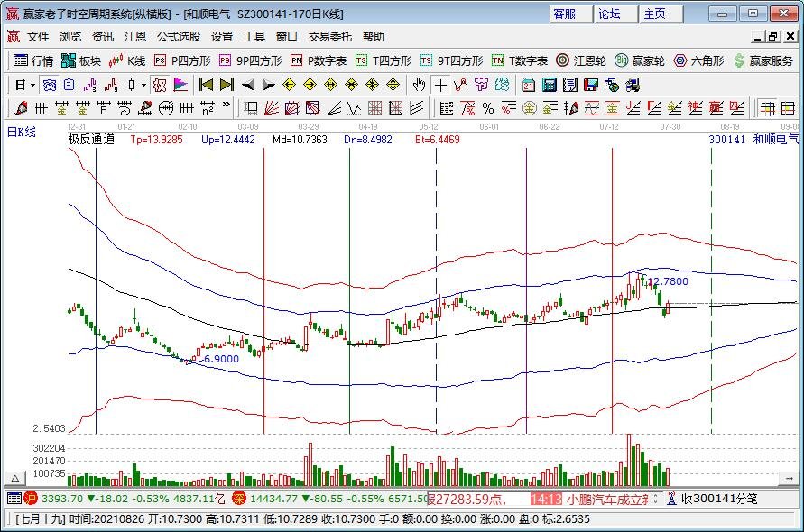Open the 江恩轮 (Gann wheel) tool
804x532 pixels.
(575, 60)
